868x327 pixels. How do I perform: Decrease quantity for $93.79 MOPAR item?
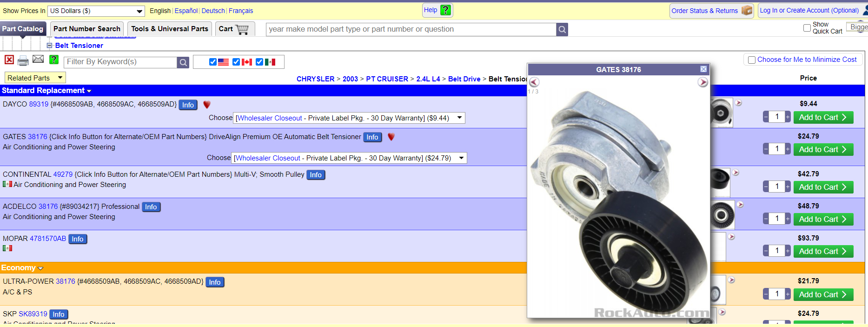[766, 251]
